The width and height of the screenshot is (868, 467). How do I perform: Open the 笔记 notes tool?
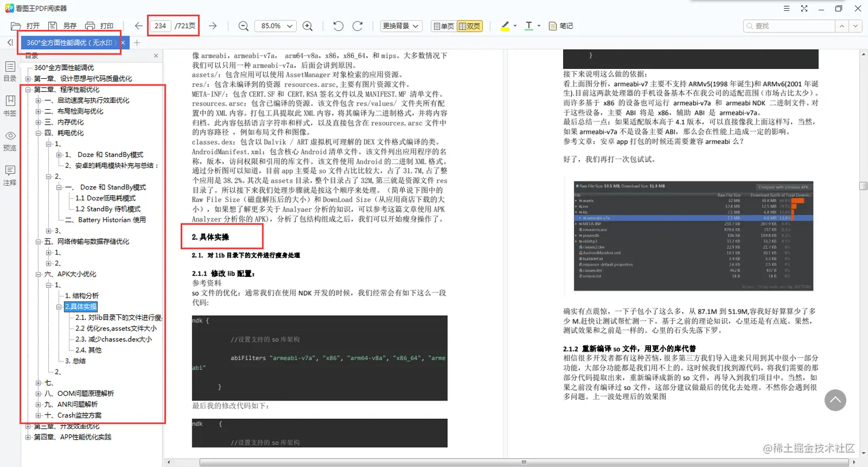561,26
